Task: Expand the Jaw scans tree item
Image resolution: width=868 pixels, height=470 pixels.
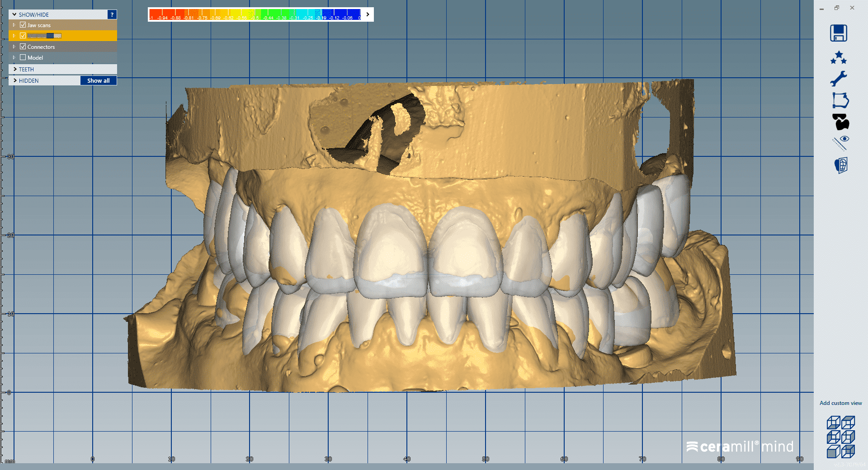Action: pyautogui.click(x=14, y=25)
